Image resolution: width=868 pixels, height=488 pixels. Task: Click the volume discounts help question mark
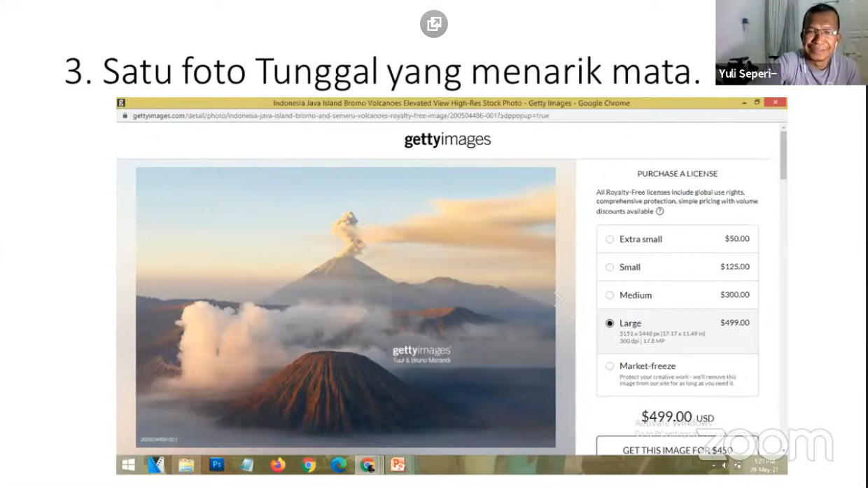tap(659, 211)
